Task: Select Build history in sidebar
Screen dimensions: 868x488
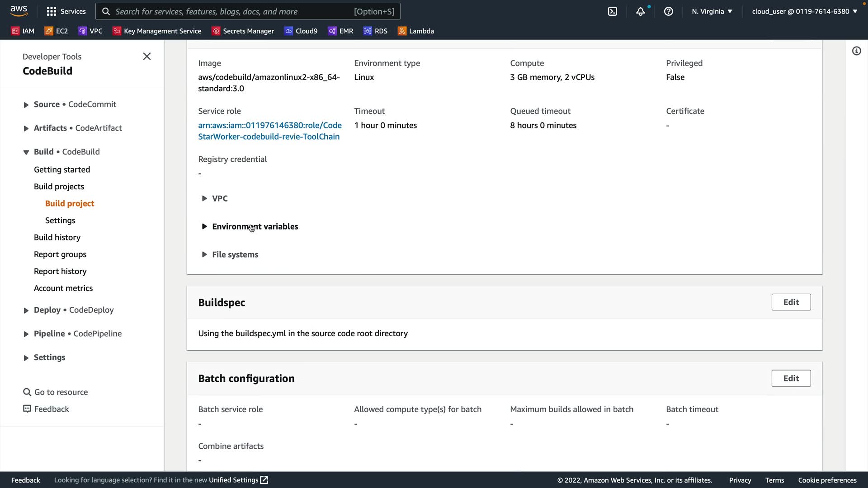Action: [x=57, y=237]
